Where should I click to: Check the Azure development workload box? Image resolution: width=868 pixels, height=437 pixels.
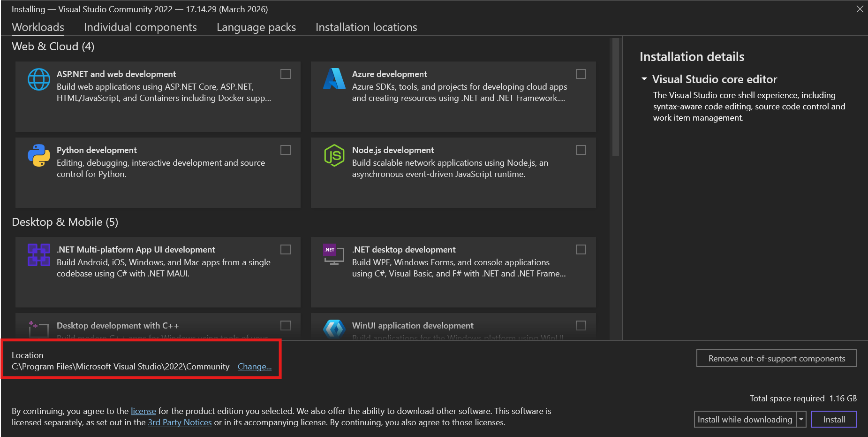tap(581, 74)
